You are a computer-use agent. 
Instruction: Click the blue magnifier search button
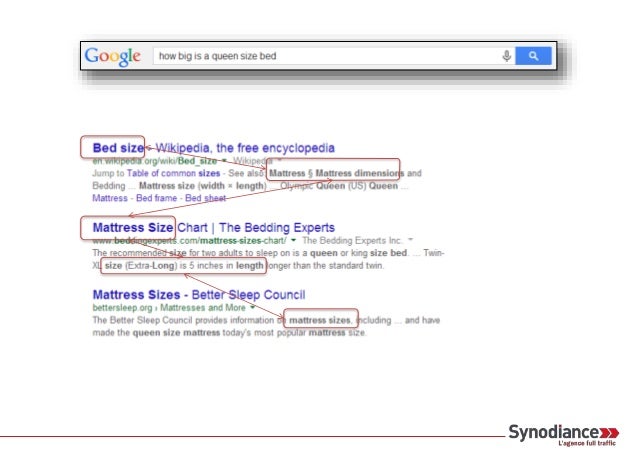tap(533, 56)
